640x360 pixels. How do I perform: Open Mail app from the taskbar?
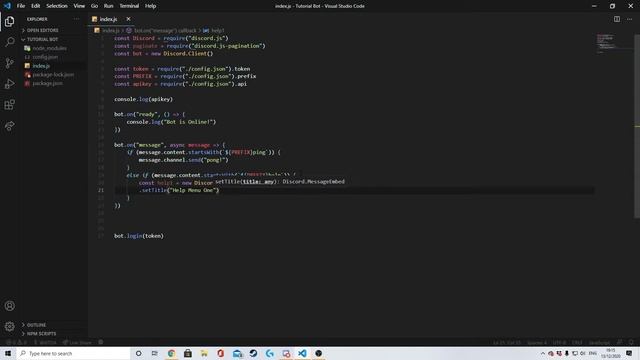click(237, 353)
